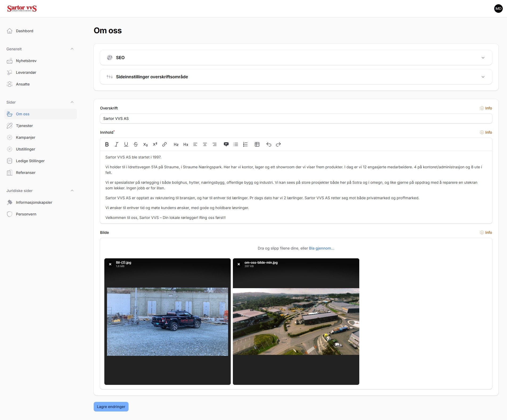Collapse the Generelt sidebar group
The width and height of the screenshot is (507, 420).
[x=72, y=49]
